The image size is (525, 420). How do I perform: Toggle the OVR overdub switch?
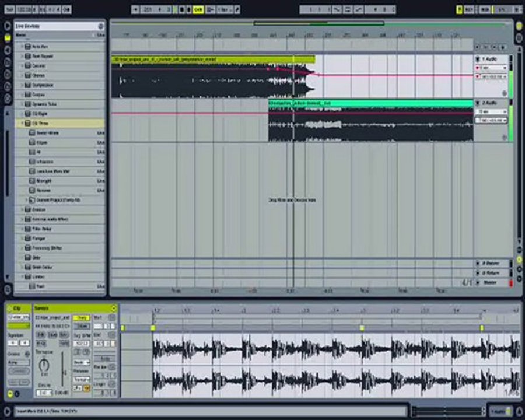pyautogui.click(x=198, y=10)
